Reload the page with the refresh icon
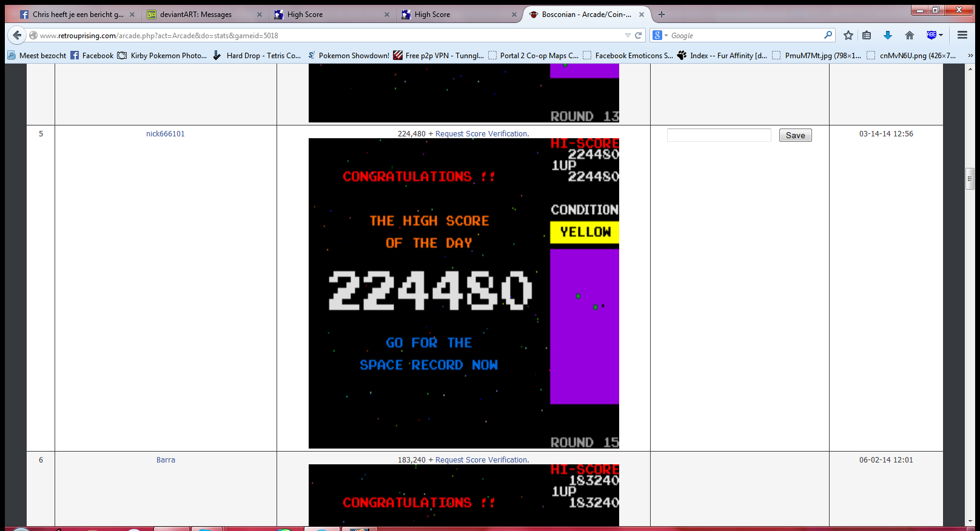This screenshot has width=980, height=531. 638,36
